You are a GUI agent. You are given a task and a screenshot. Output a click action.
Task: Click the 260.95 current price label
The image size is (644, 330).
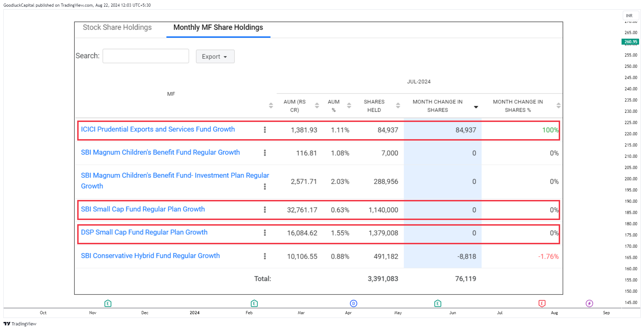[630, 42]
